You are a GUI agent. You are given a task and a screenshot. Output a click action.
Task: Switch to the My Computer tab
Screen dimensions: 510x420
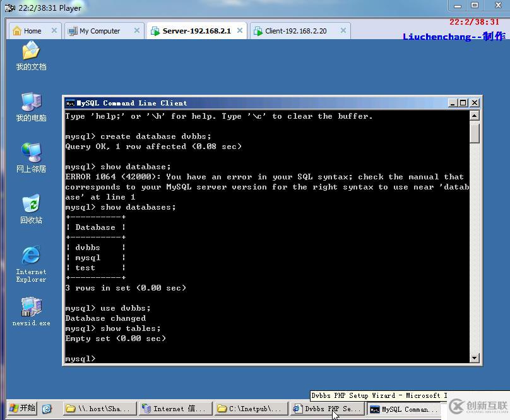coord(104,31)
